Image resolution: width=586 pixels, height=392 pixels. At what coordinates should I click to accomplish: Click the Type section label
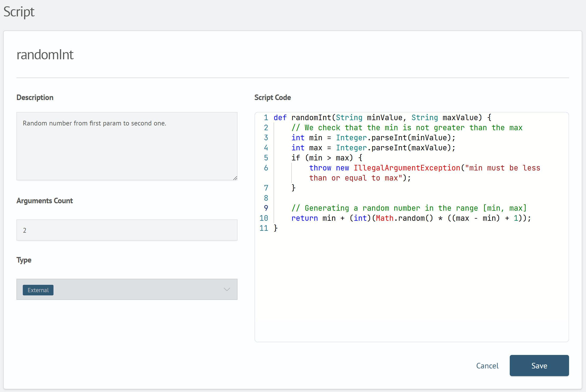(24, 260)
